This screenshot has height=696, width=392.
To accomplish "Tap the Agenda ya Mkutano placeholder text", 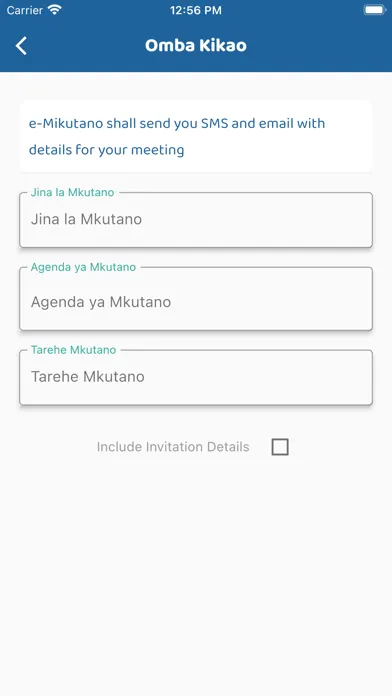I will pos(101,302).
